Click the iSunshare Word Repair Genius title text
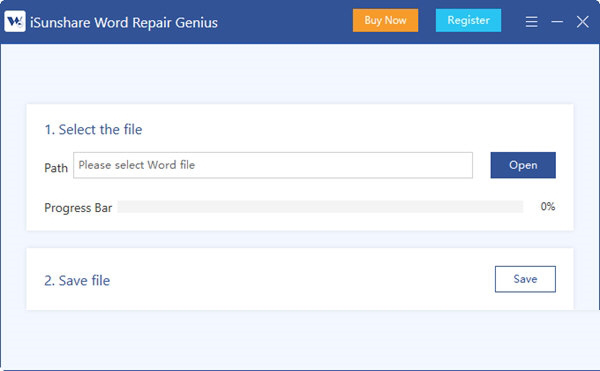The width and height of the screenshot is (600, 371). (124, 23)
